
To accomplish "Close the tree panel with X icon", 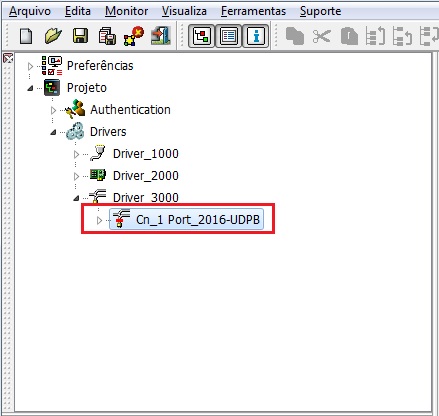I will (8, 58).
